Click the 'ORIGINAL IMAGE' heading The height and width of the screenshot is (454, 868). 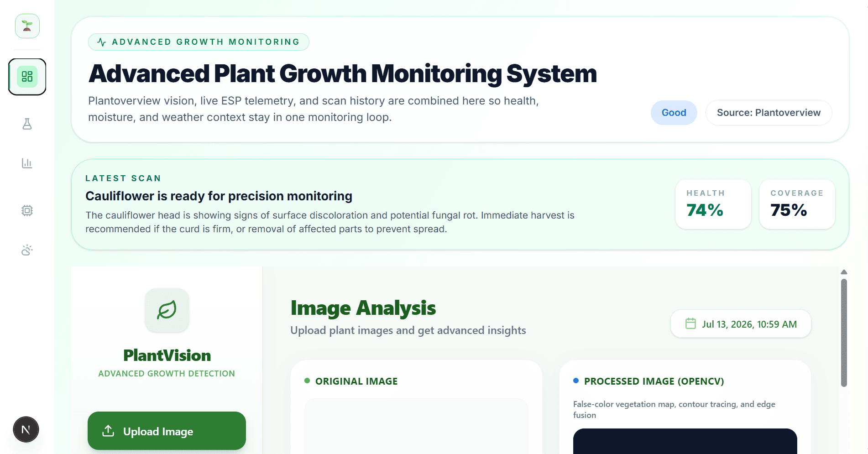(356, 381)
